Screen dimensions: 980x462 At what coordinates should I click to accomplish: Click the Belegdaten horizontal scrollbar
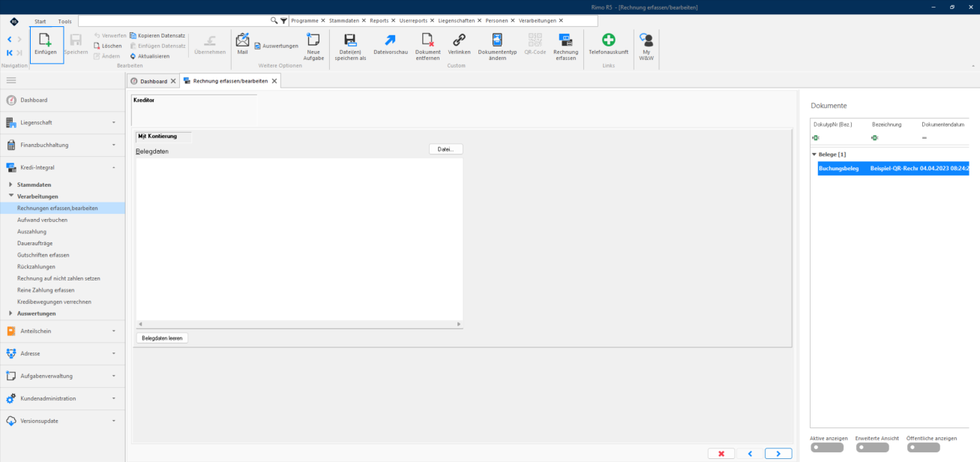click(x=299, y=324)
